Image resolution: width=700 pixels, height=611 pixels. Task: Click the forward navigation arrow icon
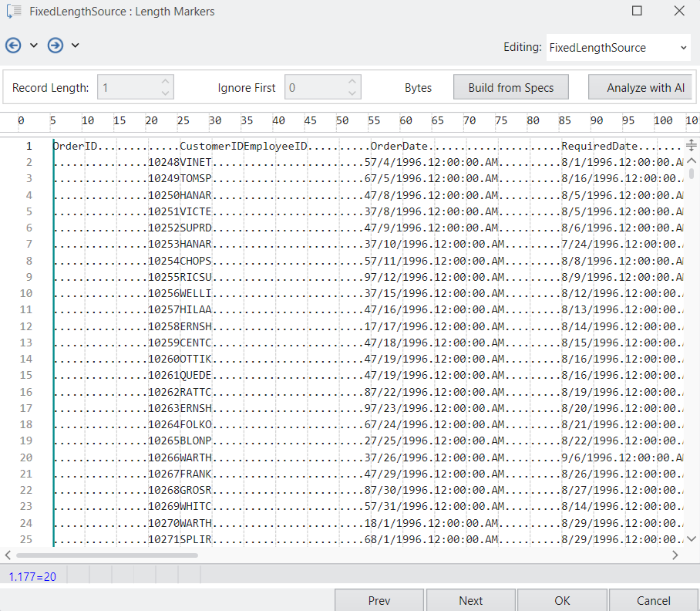pyautogui.click(x=55, y=46)
